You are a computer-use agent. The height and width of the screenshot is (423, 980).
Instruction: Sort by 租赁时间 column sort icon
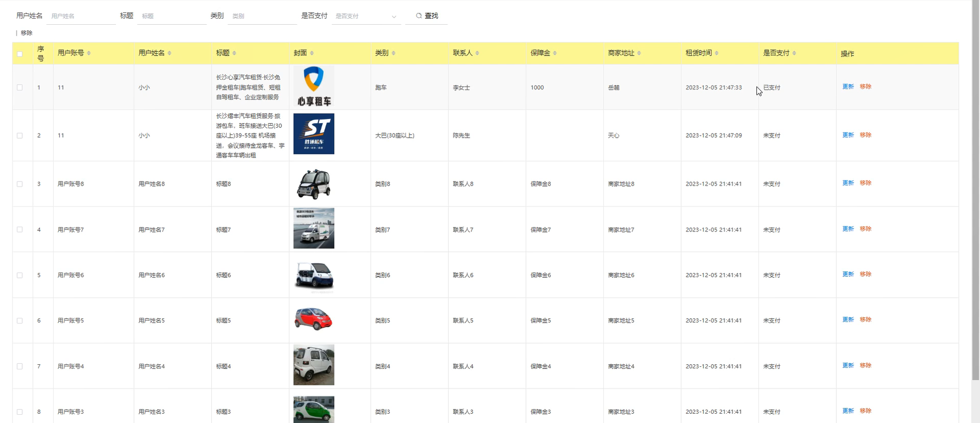[x=717, y=53]
